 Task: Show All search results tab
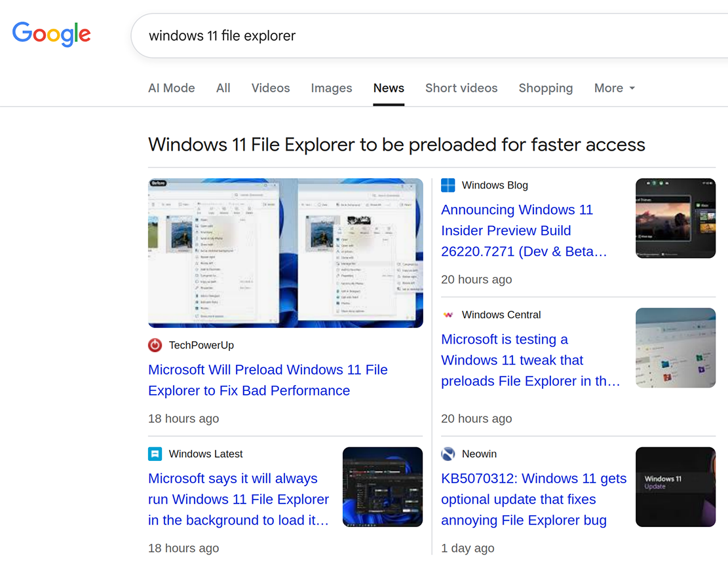tap(223, 88)
